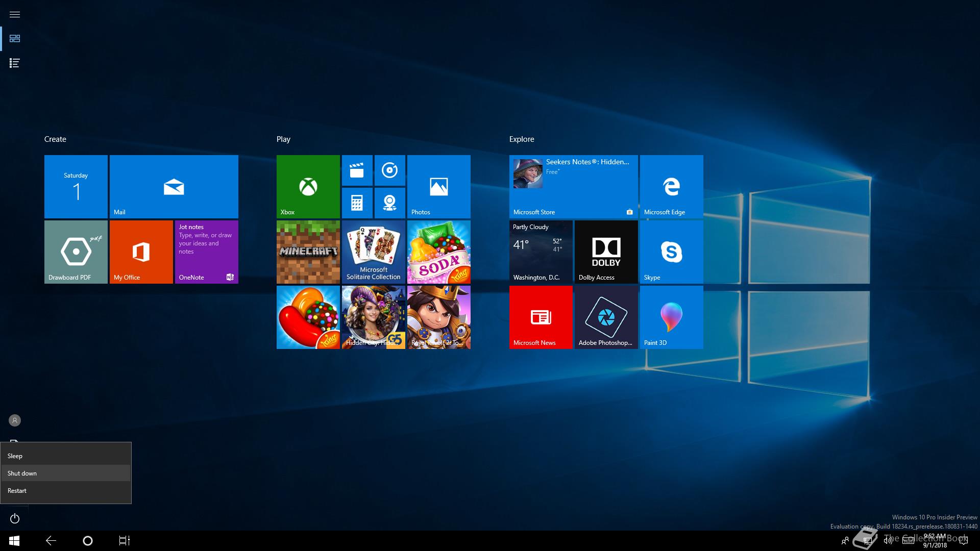Click the Create group header
Image resolution: width=980 pixels, height=551 pixels.
click(55, 139)
